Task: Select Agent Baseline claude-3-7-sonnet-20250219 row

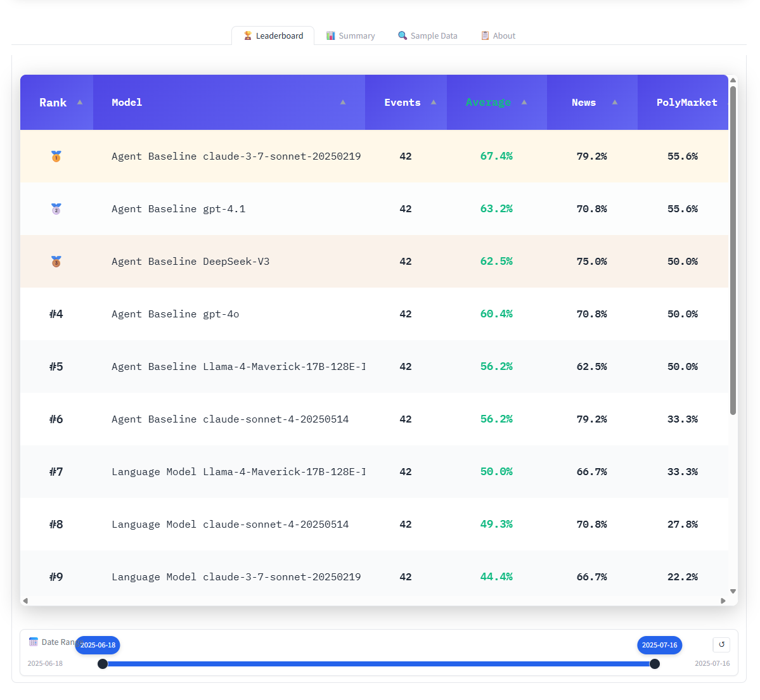Action: (x=374, y=156)
